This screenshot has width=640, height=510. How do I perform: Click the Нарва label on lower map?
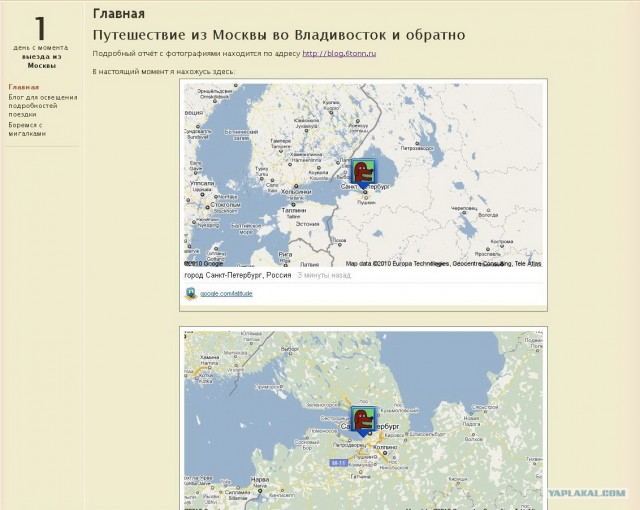pos(260,479)
